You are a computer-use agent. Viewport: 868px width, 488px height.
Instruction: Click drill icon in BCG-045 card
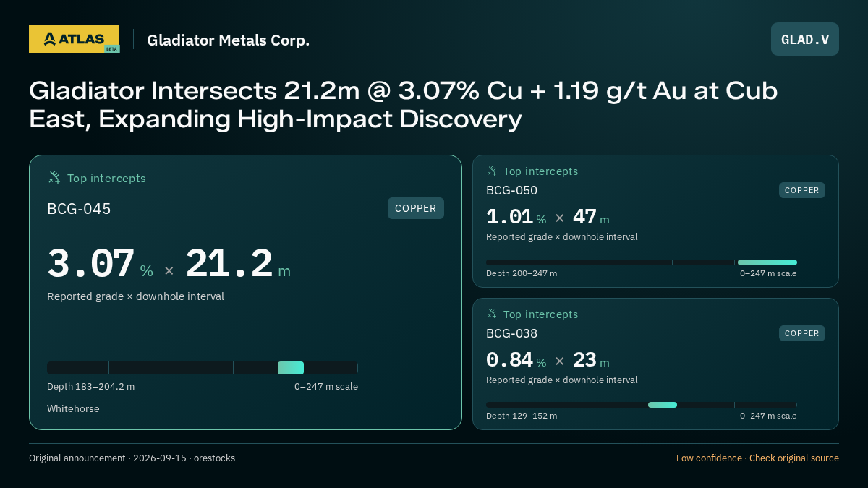(54, 177)
